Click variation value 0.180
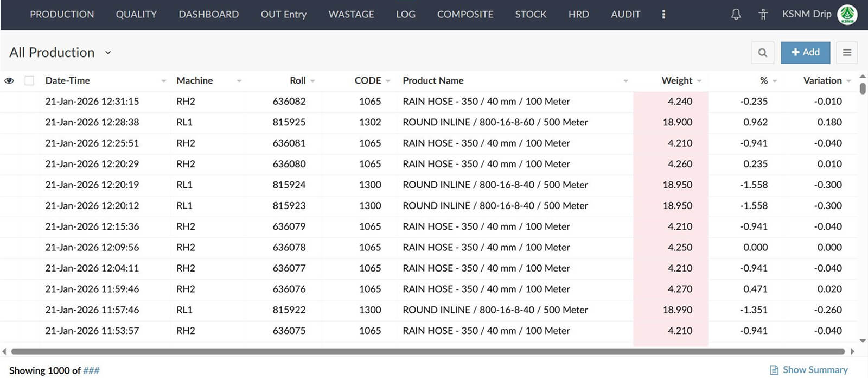Screen dimensions: 868x378 (x=829, y=122)
